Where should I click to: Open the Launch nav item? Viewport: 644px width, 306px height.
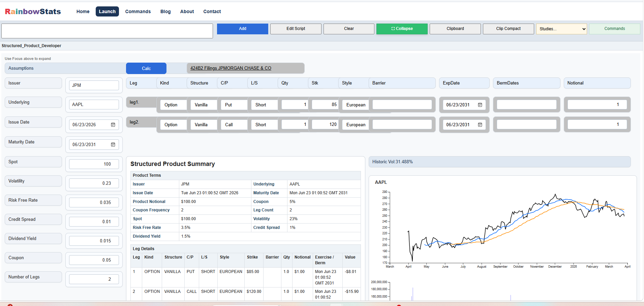[x=107, y=11]
